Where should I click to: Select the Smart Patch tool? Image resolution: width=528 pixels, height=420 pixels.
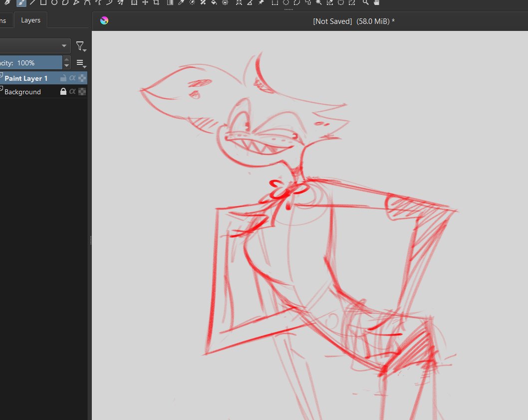click(203, 2)
